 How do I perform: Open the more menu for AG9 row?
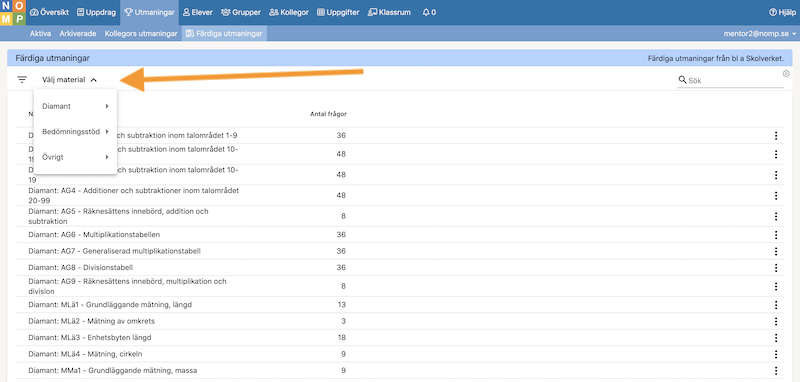tap(776, 286)
